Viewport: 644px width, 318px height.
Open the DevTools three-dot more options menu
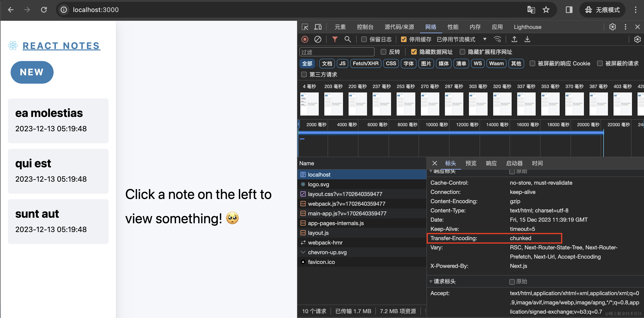pyautogui.click(x=625, y=27)
